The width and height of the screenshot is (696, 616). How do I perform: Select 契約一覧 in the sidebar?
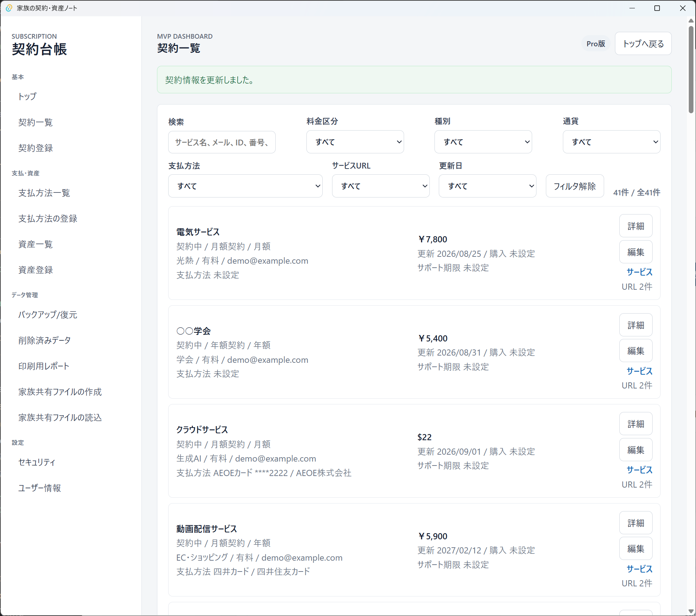pos(35,122)
